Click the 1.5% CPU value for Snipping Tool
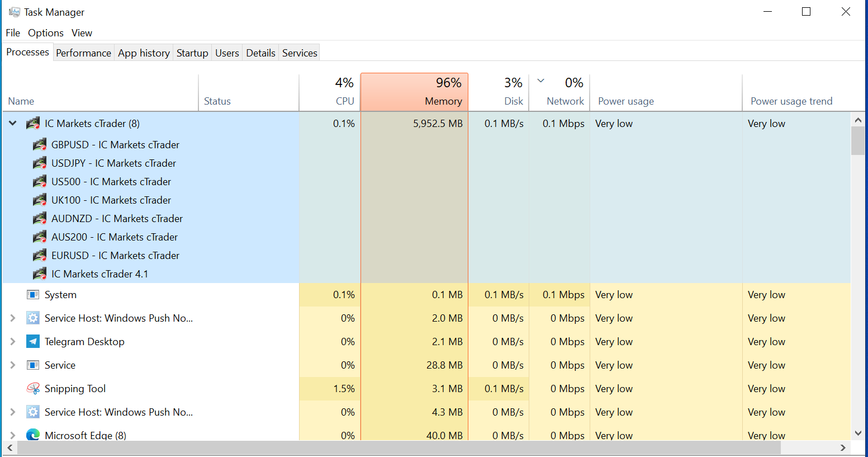This screenshot has height=457, width=868. [344, 389]
